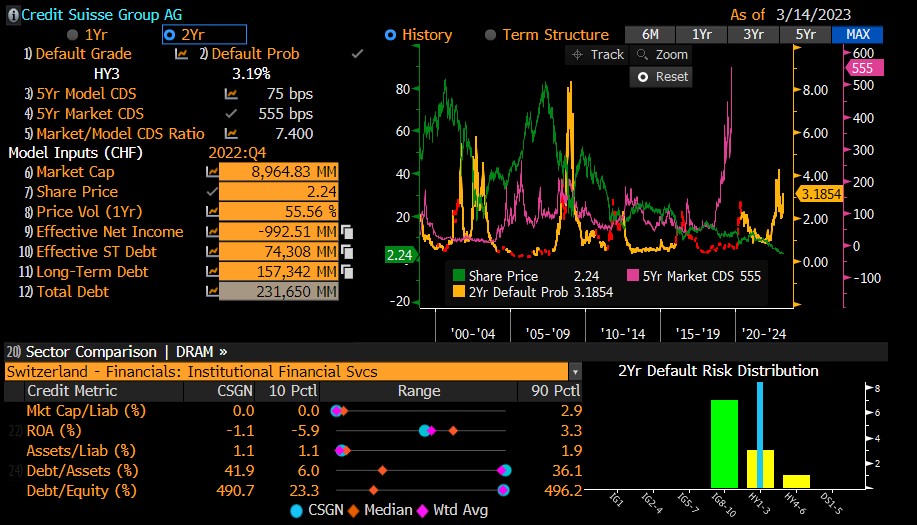Click the ROA (%) credit metric row

coord(294,431)
